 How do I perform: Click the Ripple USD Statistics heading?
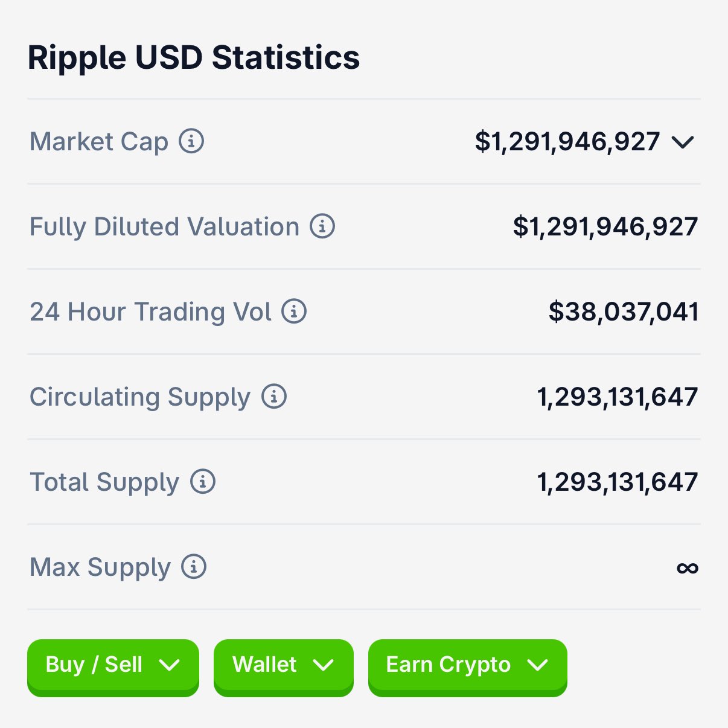[194, 58]
